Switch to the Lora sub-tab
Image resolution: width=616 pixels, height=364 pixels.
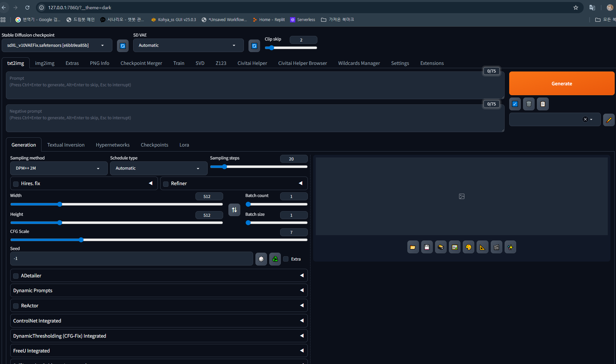(x=184, y=145)
